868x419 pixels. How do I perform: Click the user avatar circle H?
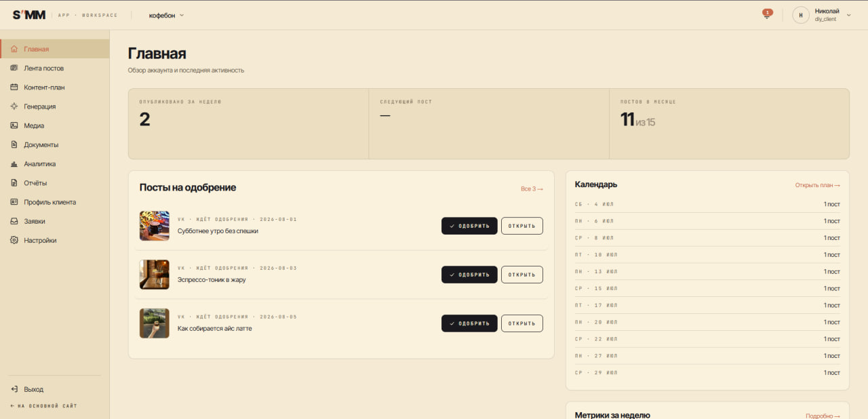[801, 15]
